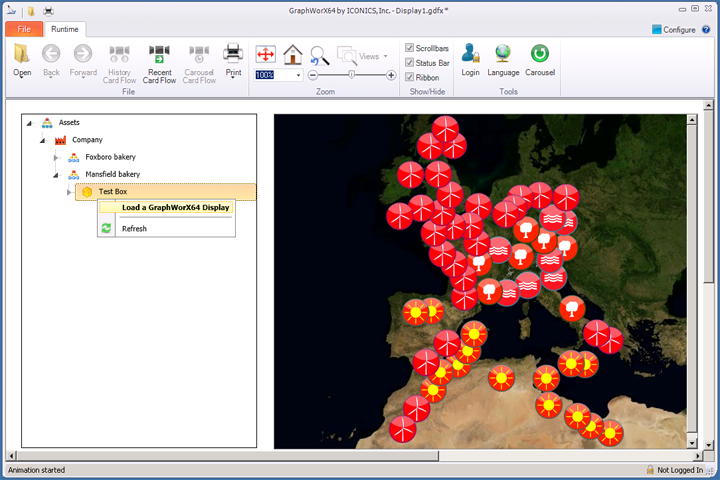
Task: Open the File tab
Action: click(24, 29)
